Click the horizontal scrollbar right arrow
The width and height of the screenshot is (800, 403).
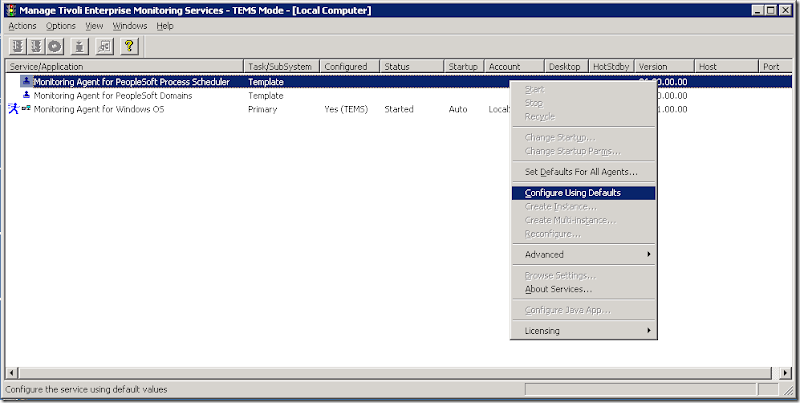(786, 373)
